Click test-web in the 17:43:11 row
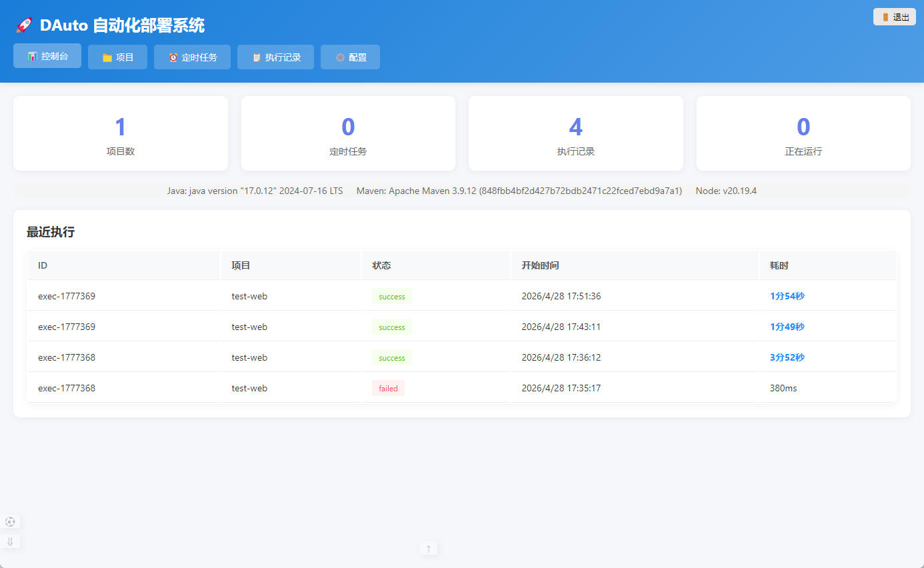924x568 pixels. [x=249, y=327]
